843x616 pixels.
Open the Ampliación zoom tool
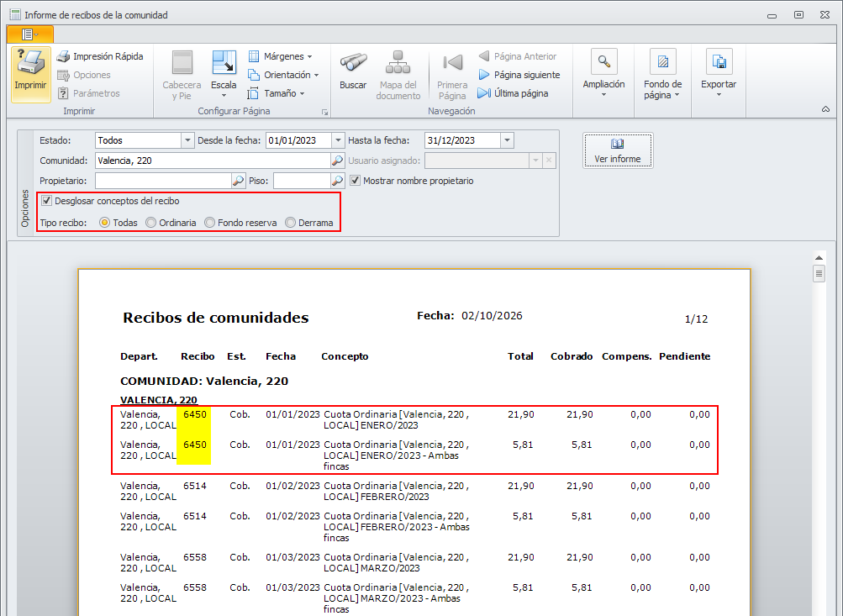(x=603, y=74)
